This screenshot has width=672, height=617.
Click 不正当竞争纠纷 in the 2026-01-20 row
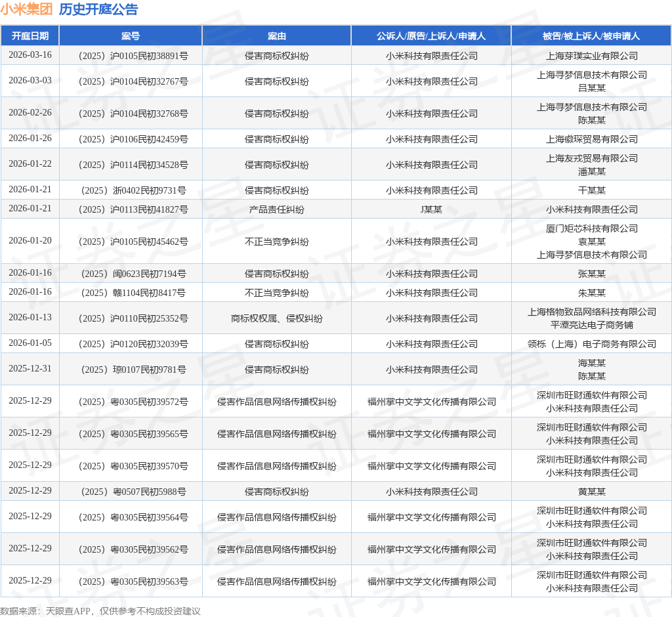(276, 242)
